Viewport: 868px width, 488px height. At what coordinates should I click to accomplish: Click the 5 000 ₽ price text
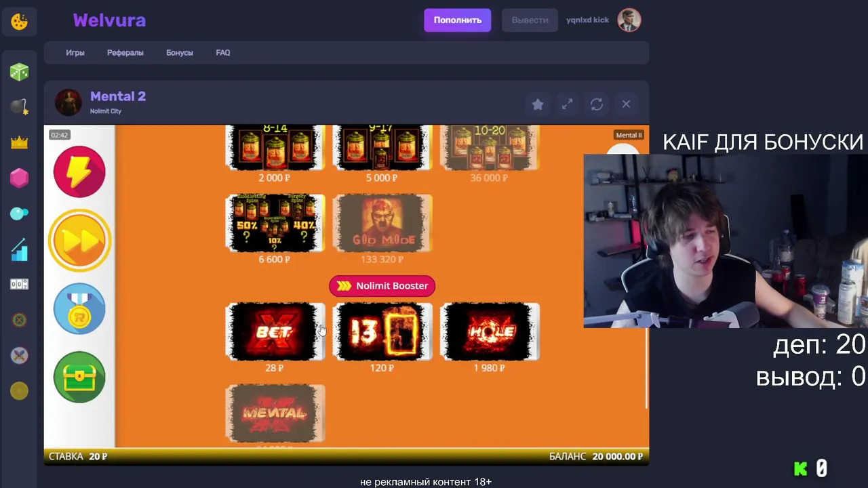tap(382, 178)
